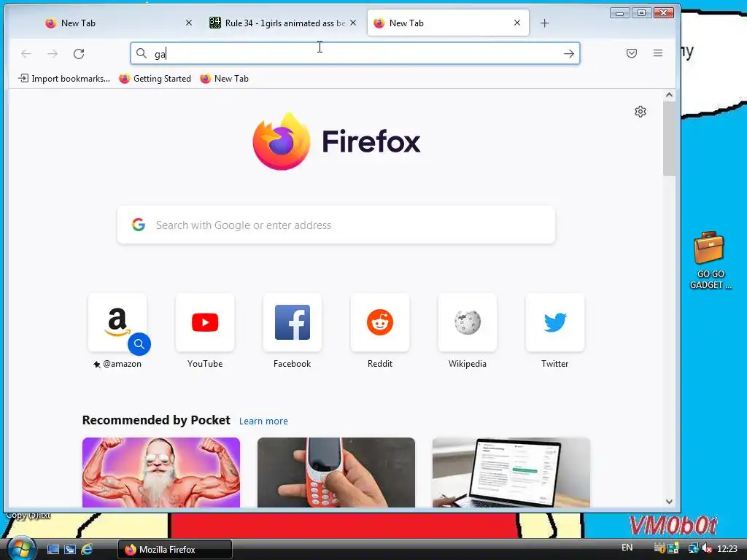The image size is (747, 560).
Task: Close the first New Tab
Action: coord(189,23)
